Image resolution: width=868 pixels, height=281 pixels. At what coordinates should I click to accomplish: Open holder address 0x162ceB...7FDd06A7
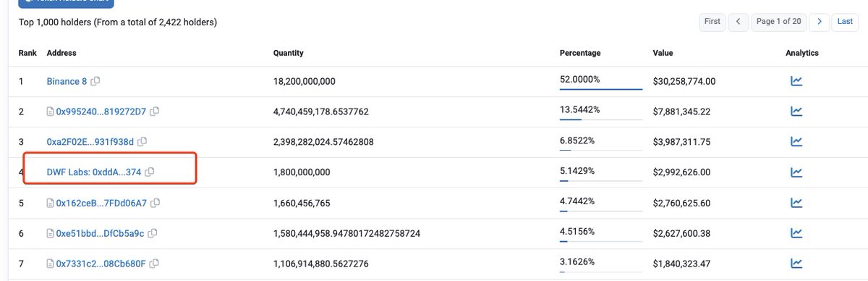101,203
